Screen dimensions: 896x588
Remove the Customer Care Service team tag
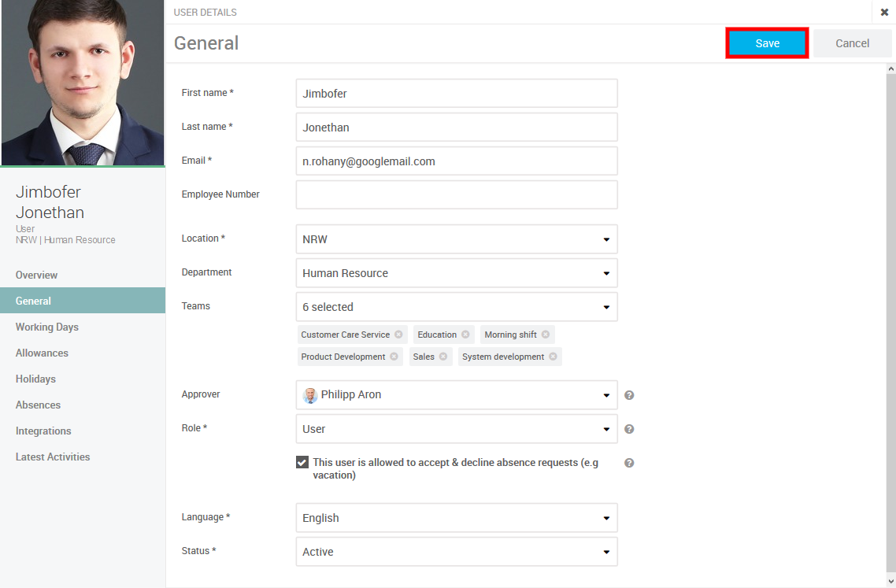(x=399, y=335)
